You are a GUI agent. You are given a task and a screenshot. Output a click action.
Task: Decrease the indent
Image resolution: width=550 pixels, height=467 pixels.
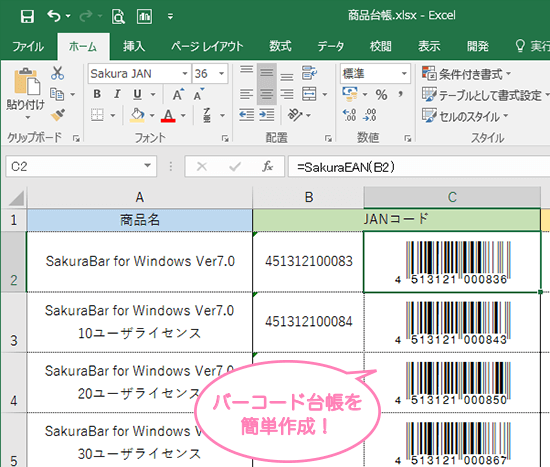247,115
